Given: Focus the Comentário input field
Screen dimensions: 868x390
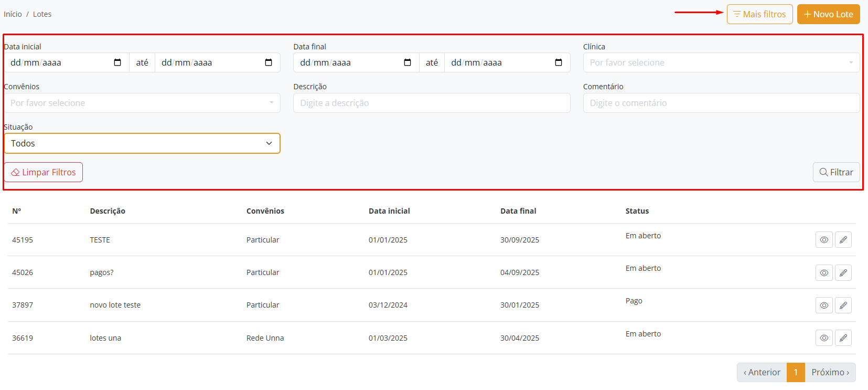Looking at the screenshot, I should pyautogui.click(x=721, y=103).
